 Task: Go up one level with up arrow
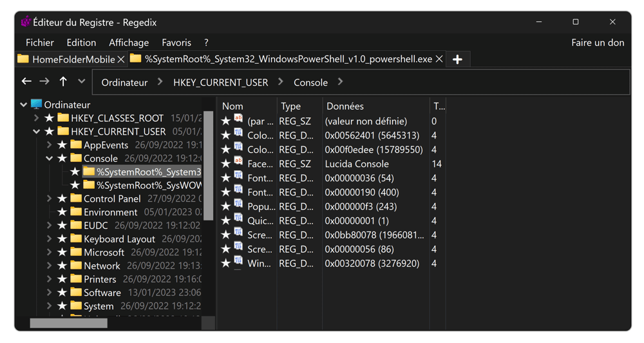pyautogui.click(x=63, y=81)
